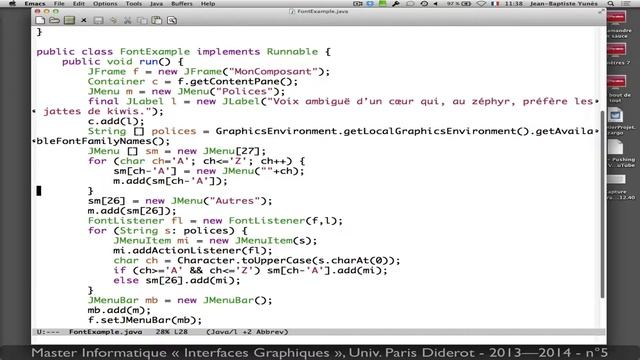Click the string "MonComposant" in the code
This screenshot has width=640, height=360.
[x=273, y=71]
